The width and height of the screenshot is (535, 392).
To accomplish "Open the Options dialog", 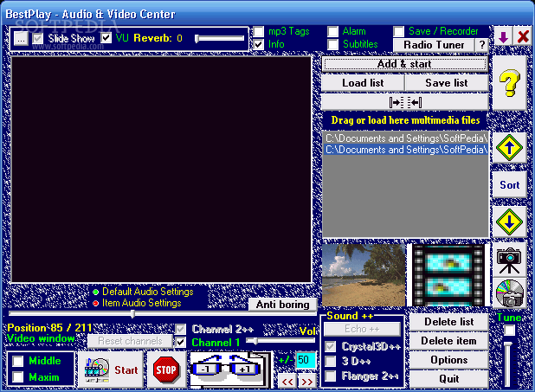I will pyautogui.click(x=449, y=360).
